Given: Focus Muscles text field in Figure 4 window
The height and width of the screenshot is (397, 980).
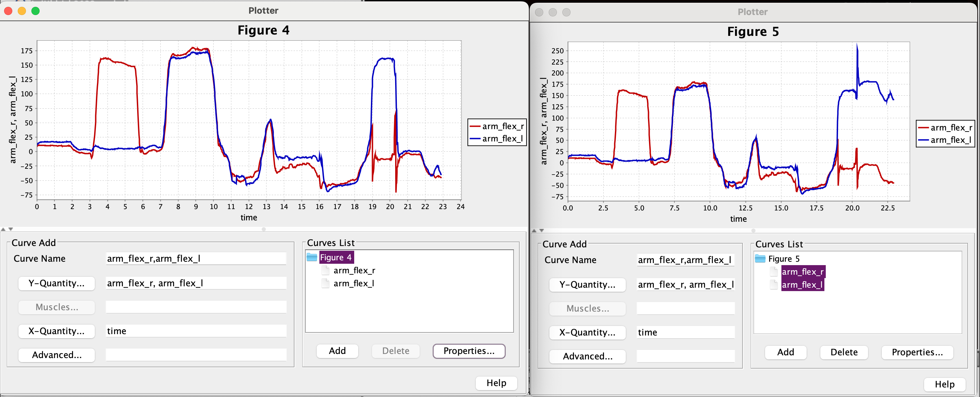Looking at the screenshot, I should coord(196,307).
